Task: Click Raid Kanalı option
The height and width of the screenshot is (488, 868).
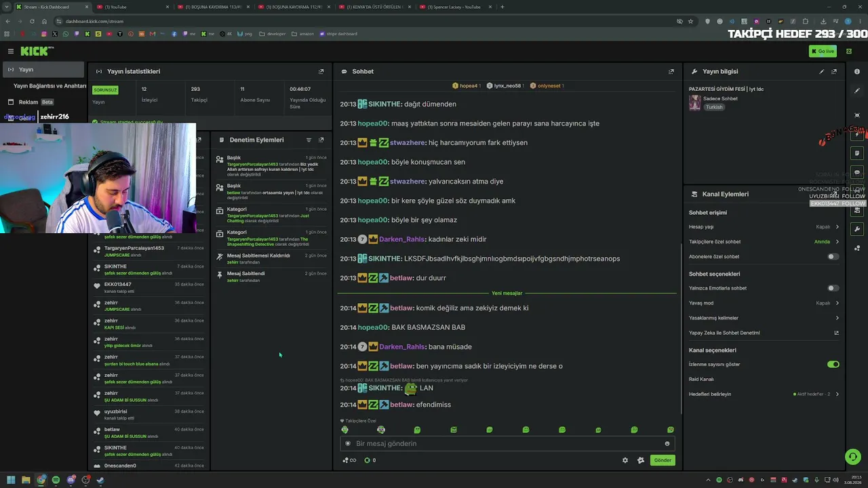Action: pos(701,379)
